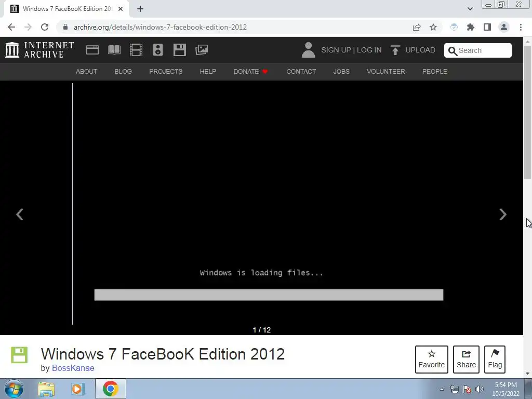Open the Chrome profile avatar

coord(504,27)
